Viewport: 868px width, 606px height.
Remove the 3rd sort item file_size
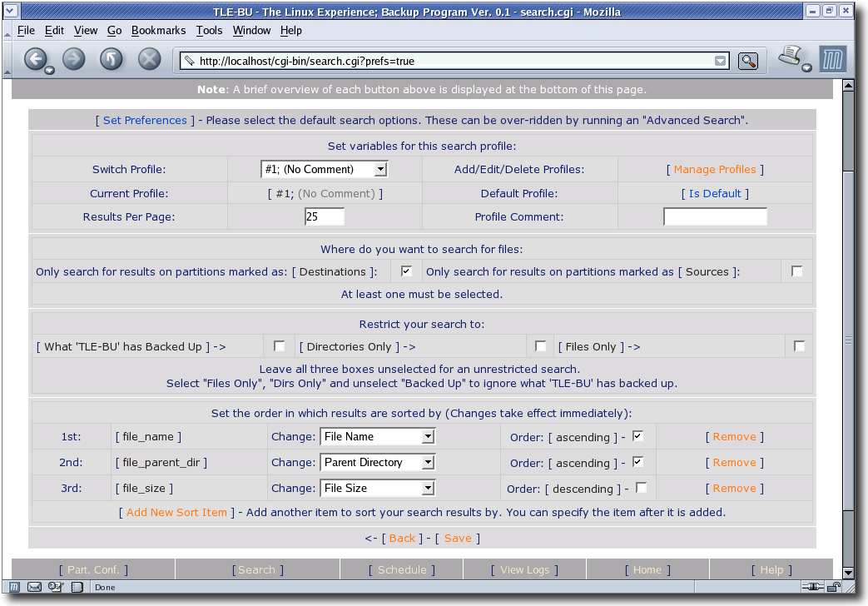[734, 488]
